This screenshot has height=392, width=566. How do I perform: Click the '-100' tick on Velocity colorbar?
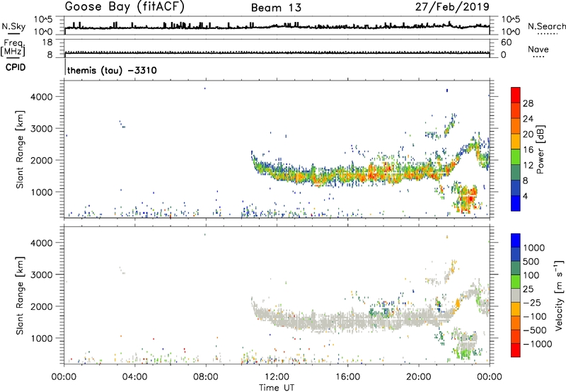(534, 316)
